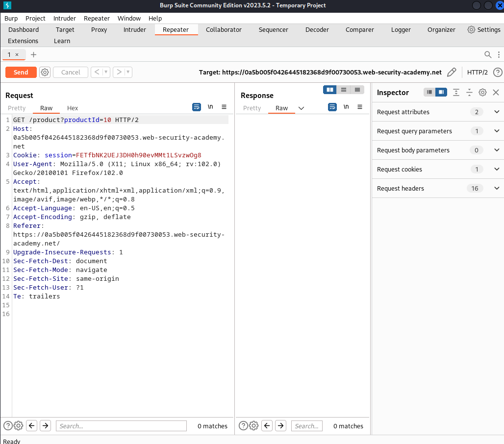This screenshot has width=504, height=444.
Task: Select HTTP/2 protocol label
Action: coord(478,73)
